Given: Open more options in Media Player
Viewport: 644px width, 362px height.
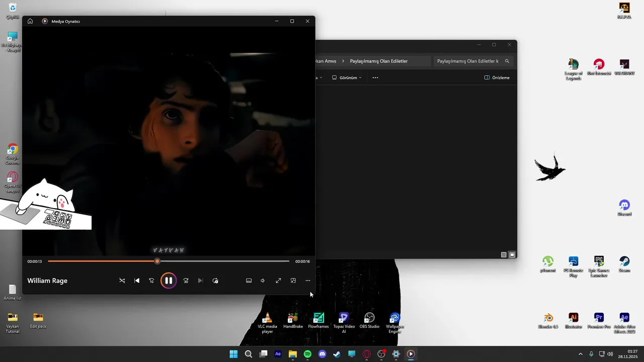Looking at the screenshot, I should pyautogui.click(x=308, y=281).
